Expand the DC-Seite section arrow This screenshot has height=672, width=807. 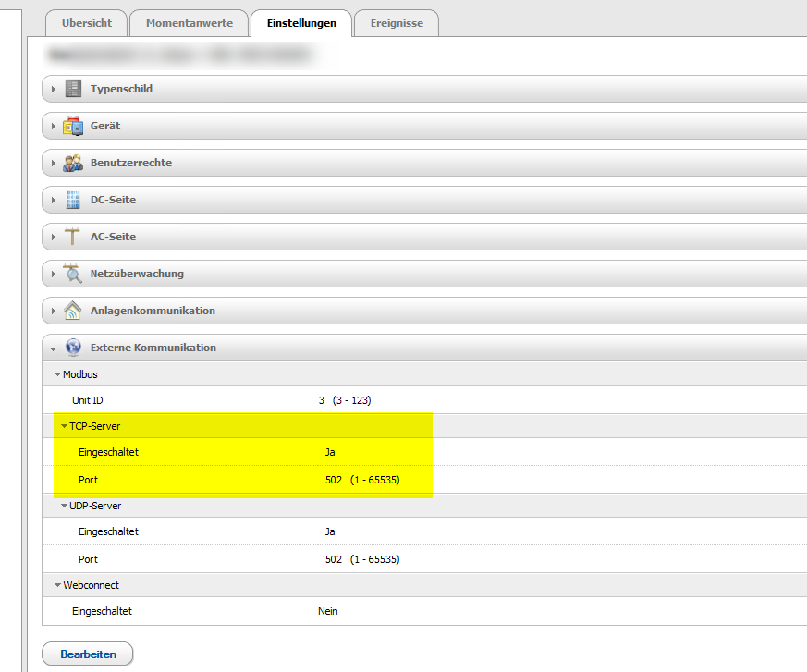click(x=53, y=201)
